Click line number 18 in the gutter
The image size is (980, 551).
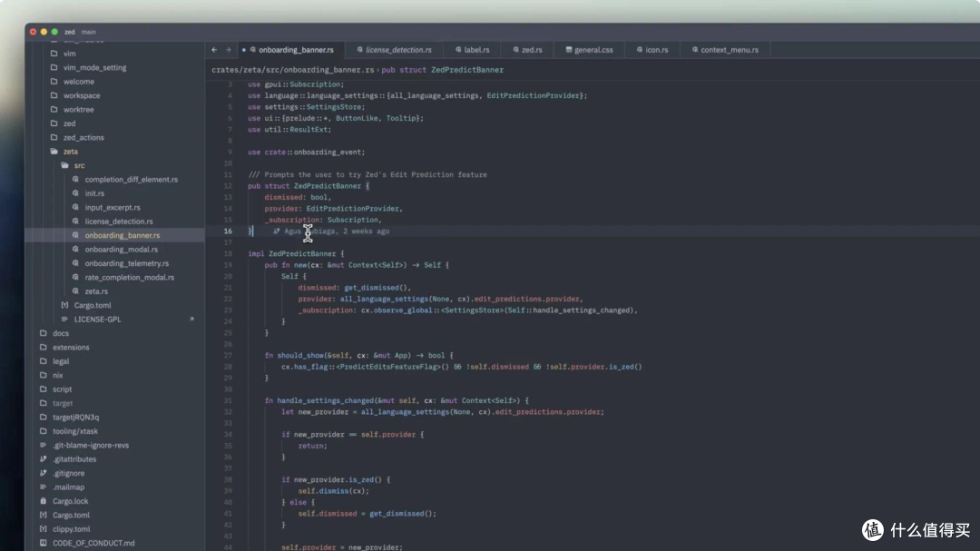[228, 254]
